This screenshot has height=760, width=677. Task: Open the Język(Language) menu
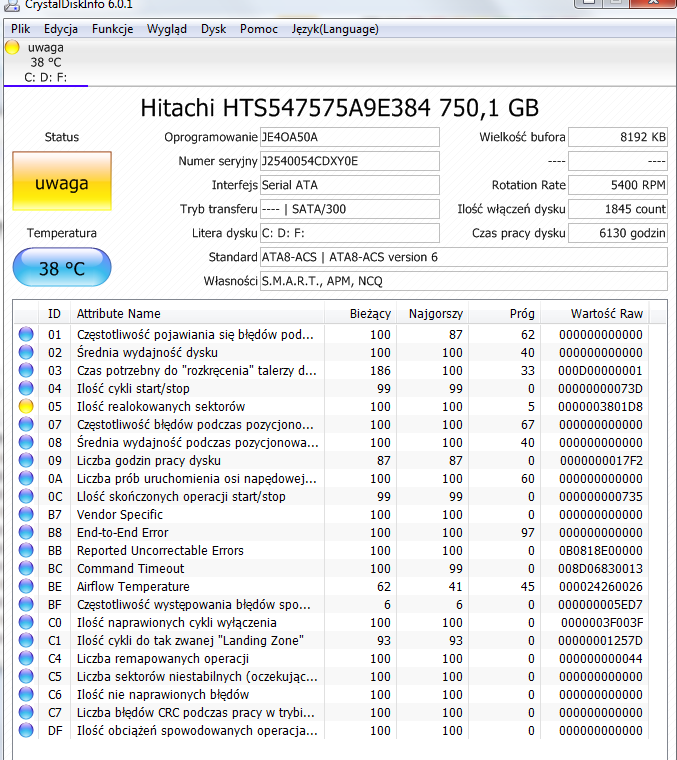click(335, 29)
